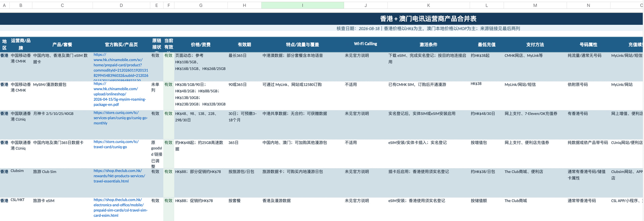Click the 激活条件 header cell
This screenshot has width=644, height=221.
tap(429, 45)
